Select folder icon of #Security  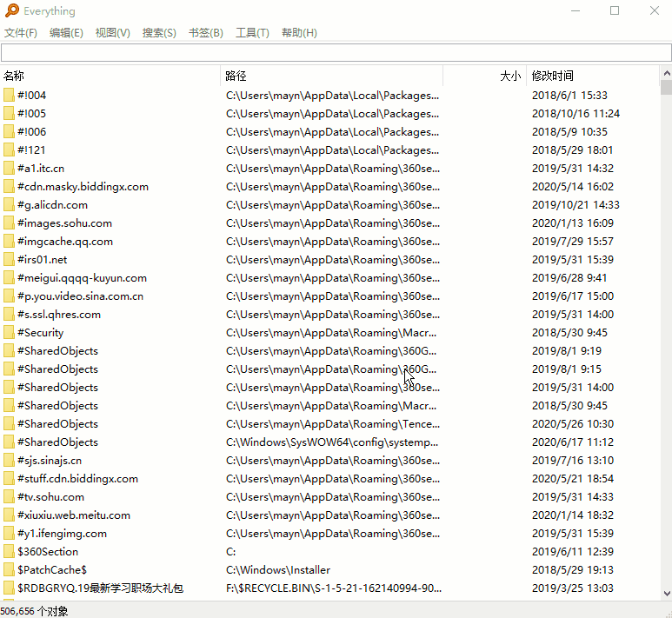[x=9, y=333]
